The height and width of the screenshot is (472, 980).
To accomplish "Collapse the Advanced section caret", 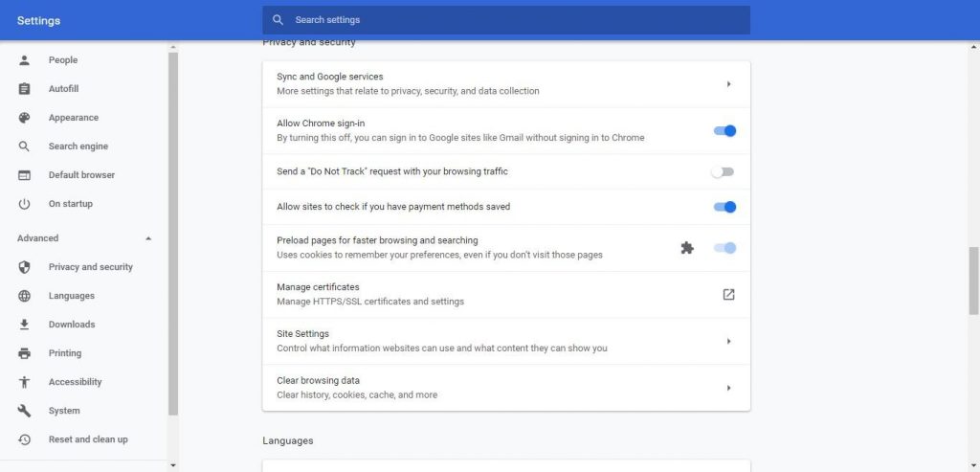I will (148, 238).
